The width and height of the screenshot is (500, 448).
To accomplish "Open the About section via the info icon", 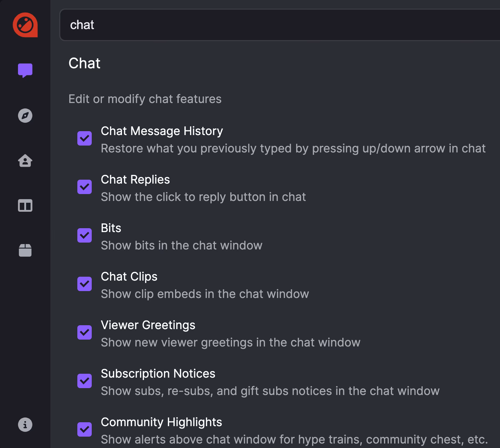I will tap(25, 424).
